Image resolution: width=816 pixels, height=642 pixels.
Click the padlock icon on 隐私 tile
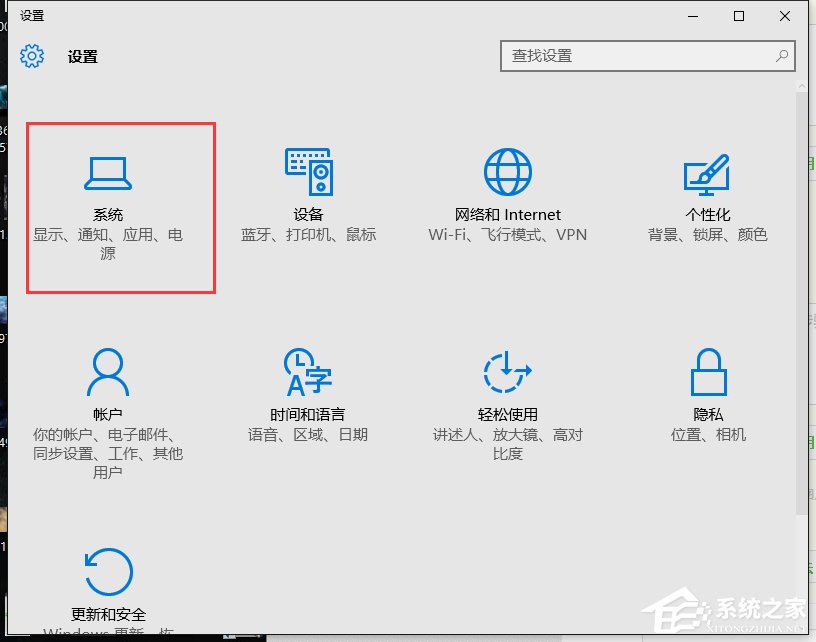707,370
